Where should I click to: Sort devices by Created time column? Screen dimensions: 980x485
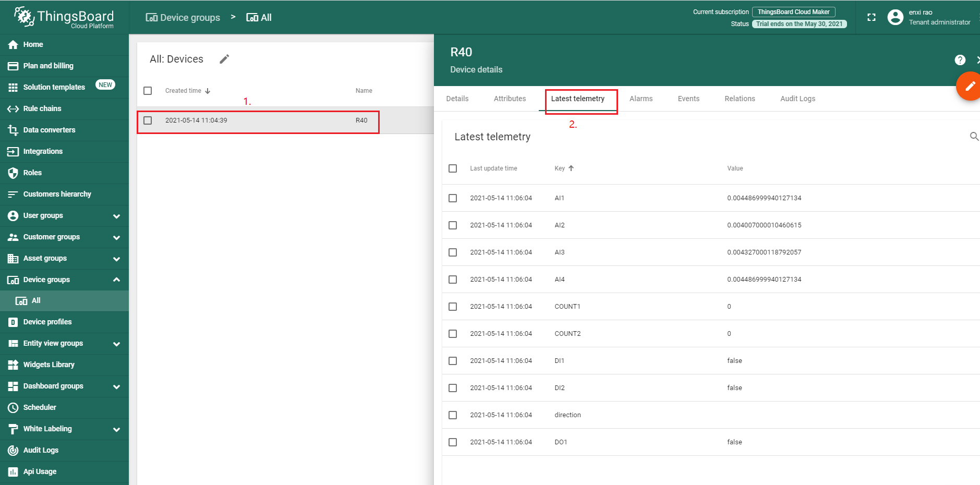184,91
